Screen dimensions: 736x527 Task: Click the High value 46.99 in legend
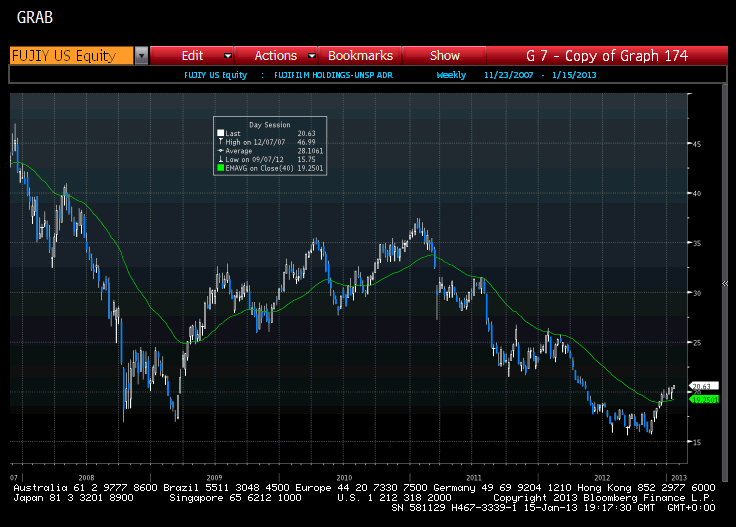click(x=307, y=142)
